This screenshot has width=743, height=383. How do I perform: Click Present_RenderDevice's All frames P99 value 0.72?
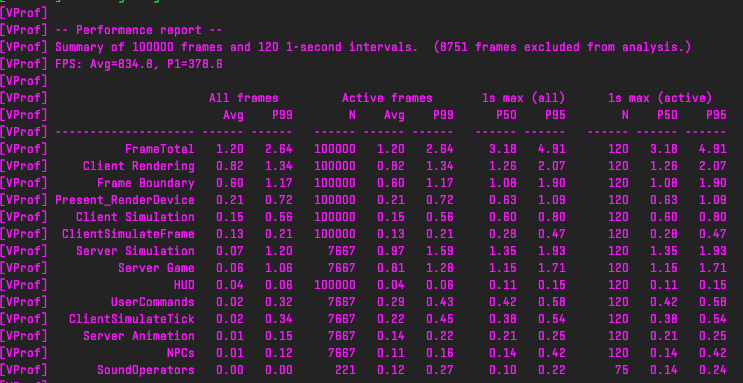point(279,200)
